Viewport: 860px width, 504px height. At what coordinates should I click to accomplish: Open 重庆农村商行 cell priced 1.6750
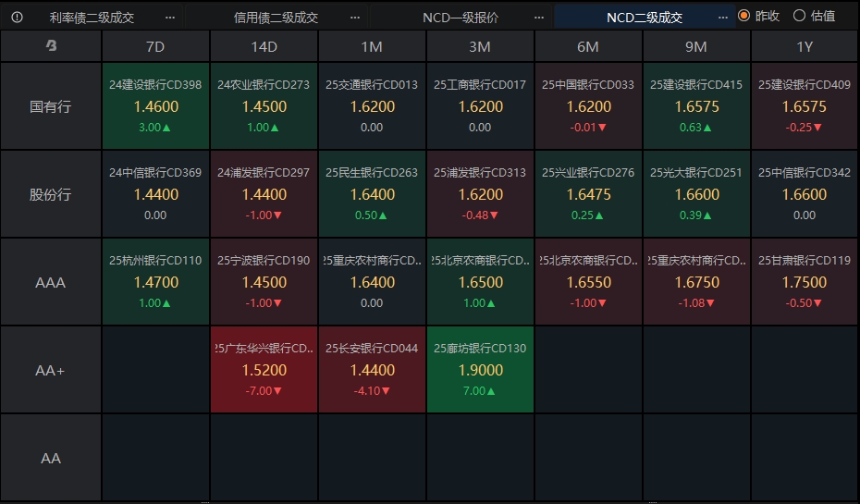pyautogui.click(x=696, y=281)
